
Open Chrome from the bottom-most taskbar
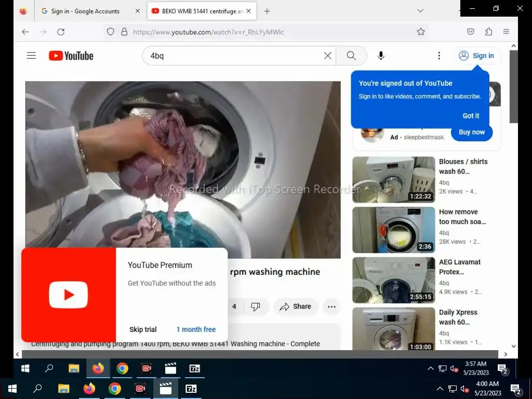pos(115,389)
